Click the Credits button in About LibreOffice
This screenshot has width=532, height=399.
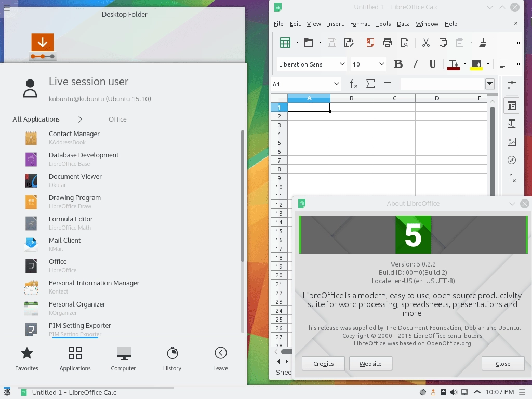click(323, 363)
